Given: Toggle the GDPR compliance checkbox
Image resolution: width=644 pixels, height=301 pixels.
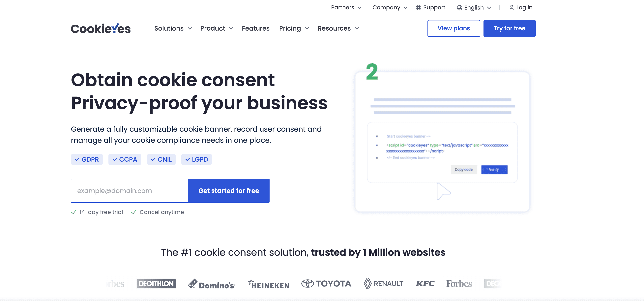Looking at the screenshot, I should [x=86, y=159].
